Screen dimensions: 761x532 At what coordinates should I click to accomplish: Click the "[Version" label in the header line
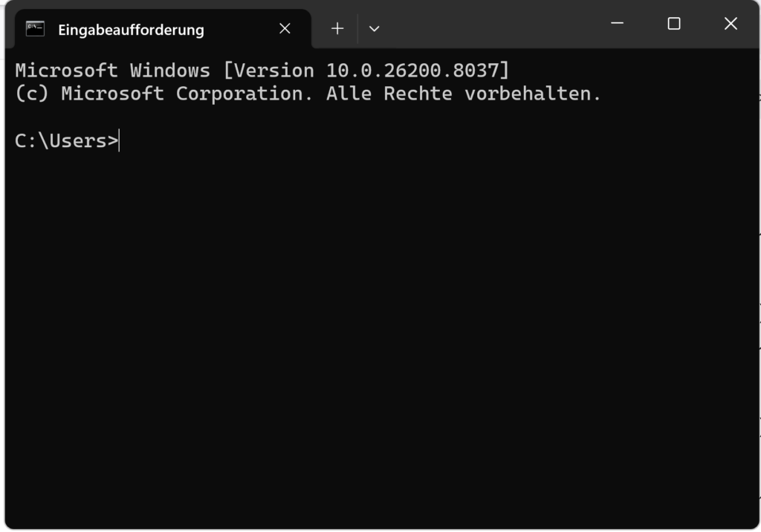[x=268, y=71]
